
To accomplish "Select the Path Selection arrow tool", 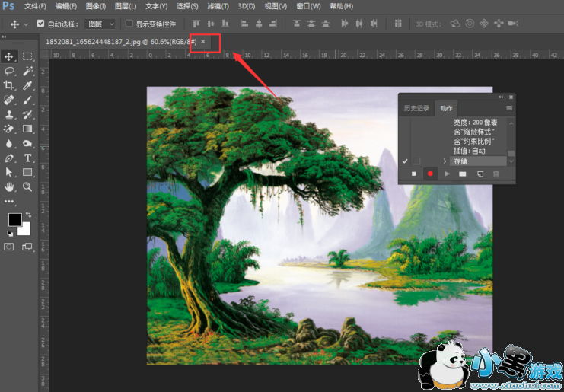I will [9, 172].
